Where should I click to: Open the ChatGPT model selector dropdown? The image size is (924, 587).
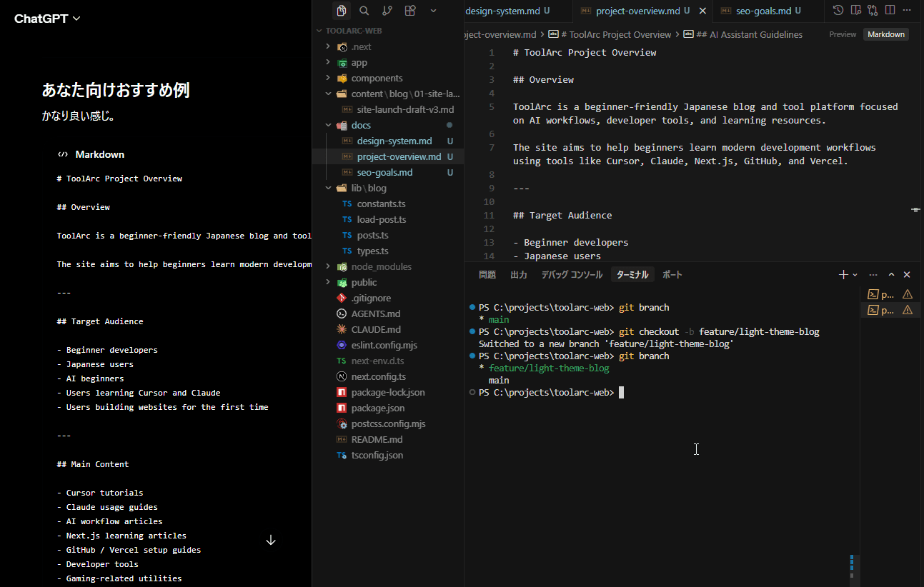[47, 19]
